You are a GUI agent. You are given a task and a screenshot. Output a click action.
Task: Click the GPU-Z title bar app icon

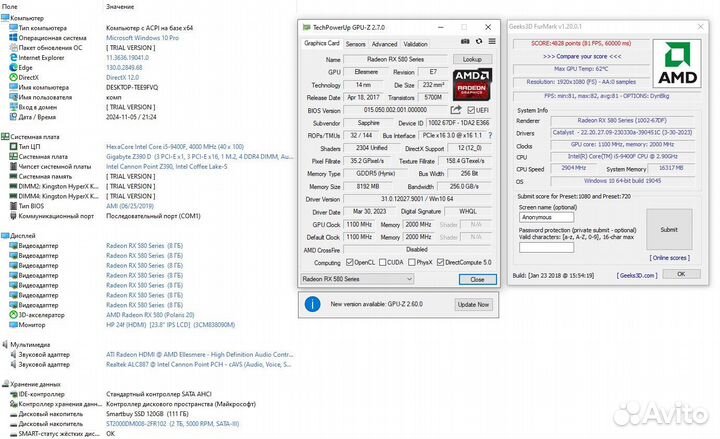pyautogui.click(x=306, y=28)
